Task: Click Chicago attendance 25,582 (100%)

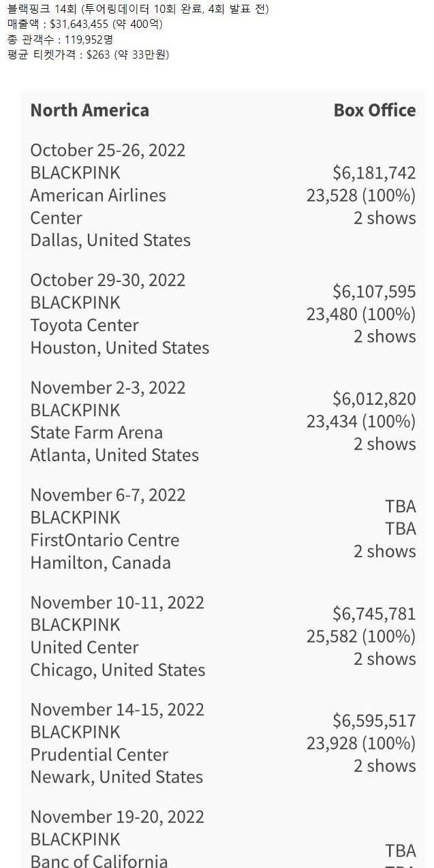Action: click(360, 636)
